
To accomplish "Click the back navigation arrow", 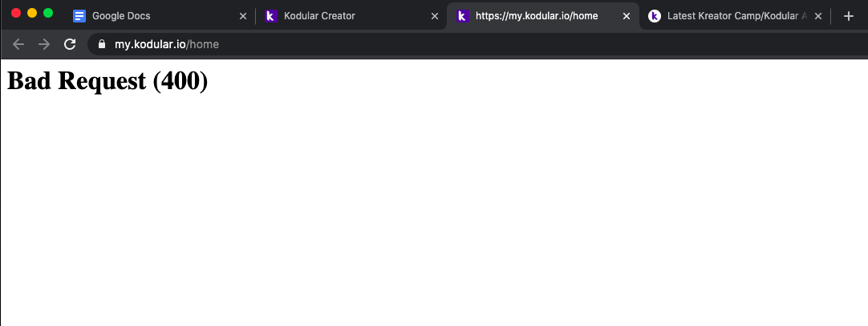I will point(18,44).
